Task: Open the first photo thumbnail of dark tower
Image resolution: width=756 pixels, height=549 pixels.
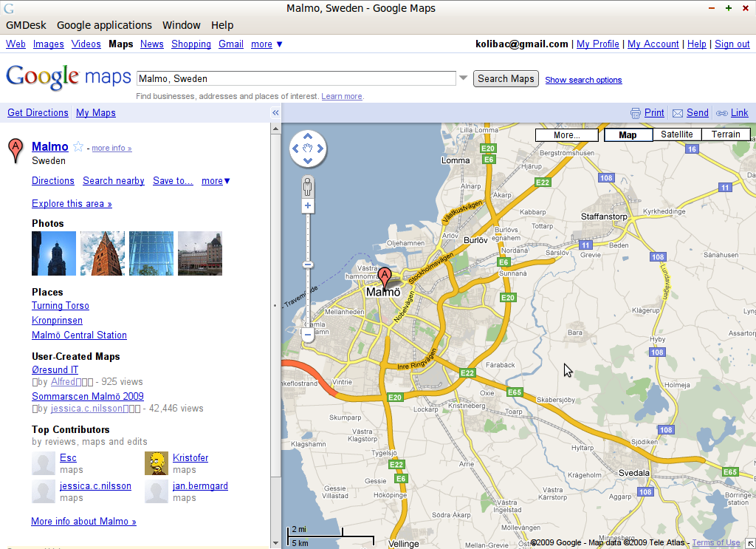Action: [54, 253]
